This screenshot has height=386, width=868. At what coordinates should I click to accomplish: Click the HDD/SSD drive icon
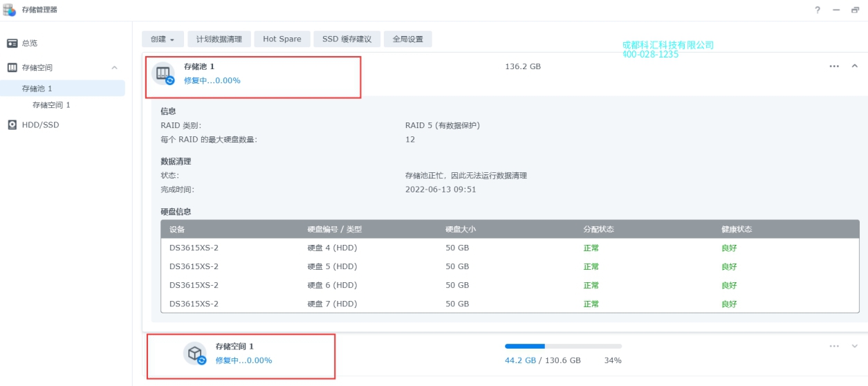[12, 125]
